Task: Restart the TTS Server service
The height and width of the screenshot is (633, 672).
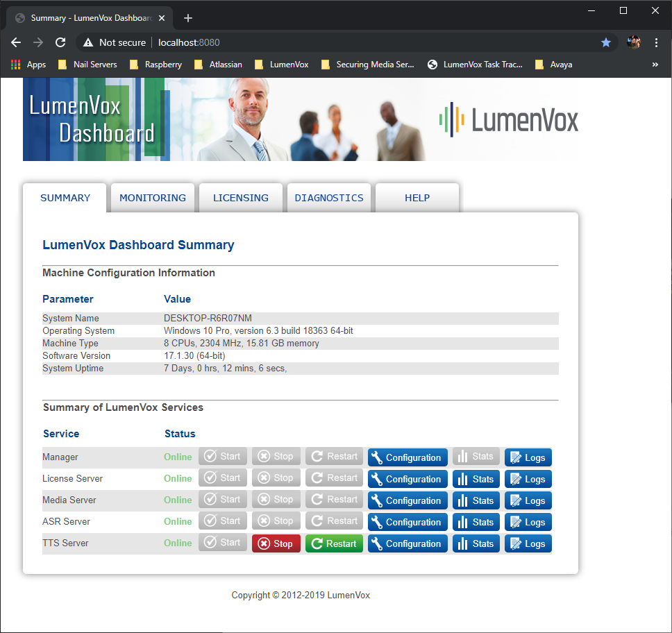Action: [334, 543]
